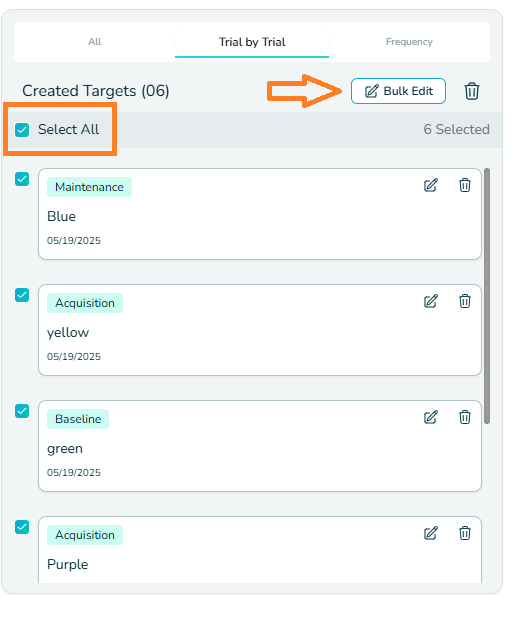Delete the green target via trash icon
This screenshot has width=517, height=622.
465,417
